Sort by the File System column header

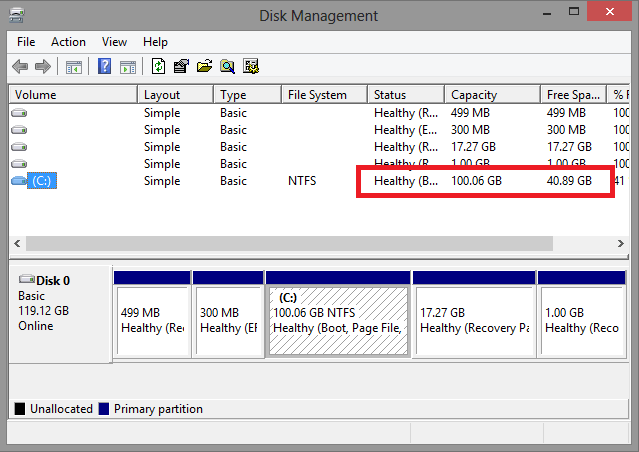coord(324,95)
